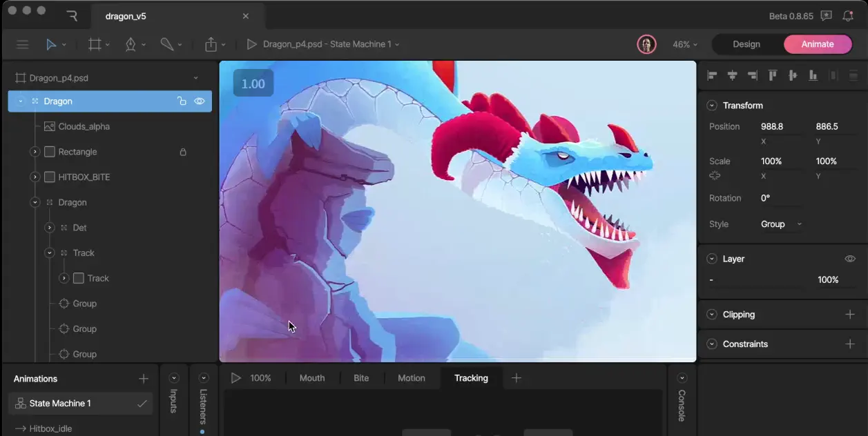Add a new animation with the plus button
Image resolution: width=868 pixels, height=436 pixels.
coord(143,378)
